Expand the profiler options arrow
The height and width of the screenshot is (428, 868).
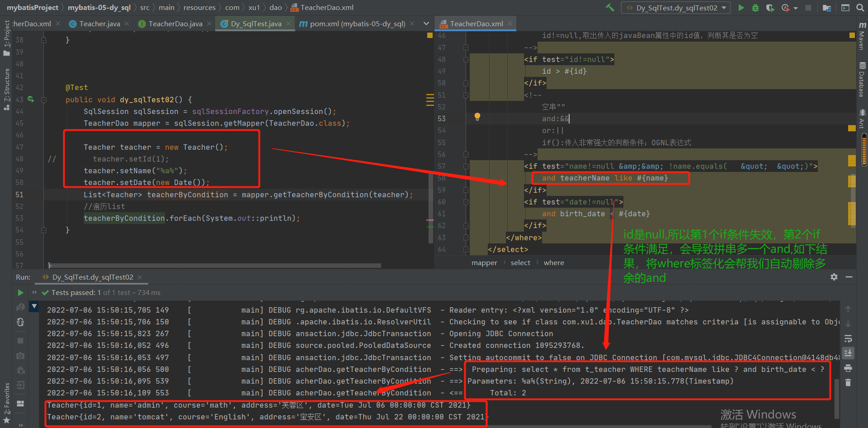tap(796, 8)
